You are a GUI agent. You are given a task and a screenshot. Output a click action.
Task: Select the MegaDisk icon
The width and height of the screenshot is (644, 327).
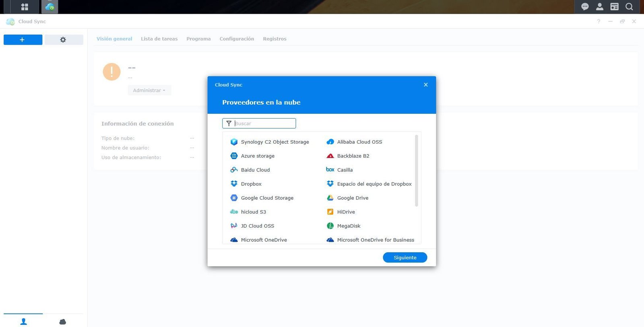click(330, 226)
